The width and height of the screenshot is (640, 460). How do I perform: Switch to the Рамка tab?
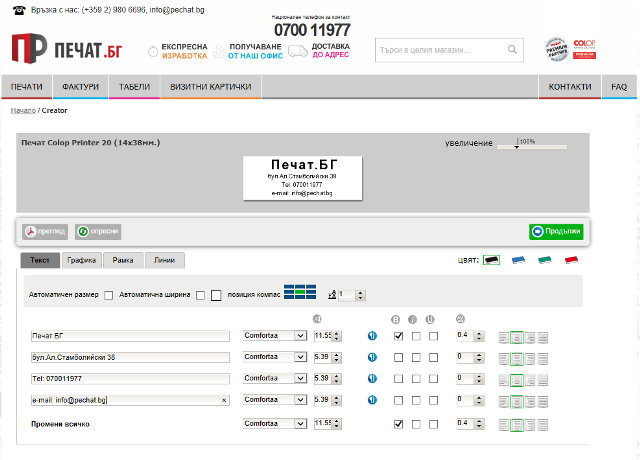123,260
